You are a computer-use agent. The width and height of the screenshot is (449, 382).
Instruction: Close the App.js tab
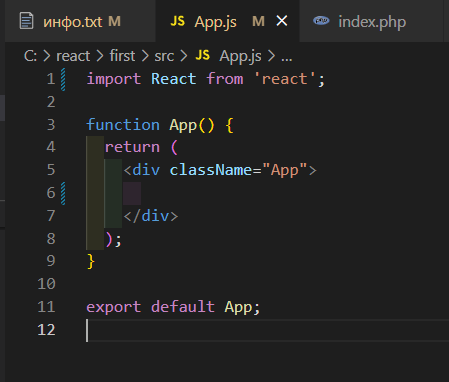click(282, 21)
